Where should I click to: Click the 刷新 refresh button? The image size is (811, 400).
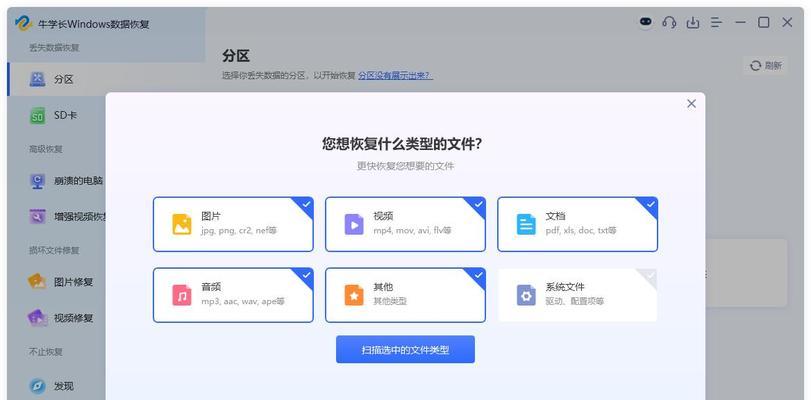click(x=766, y=66)
